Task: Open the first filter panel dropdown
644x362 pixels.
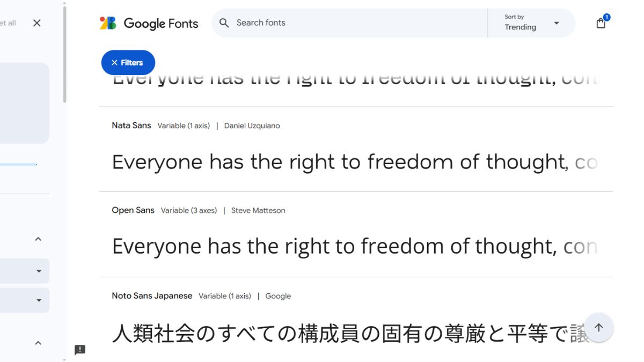Action: [x=24, y=271]
